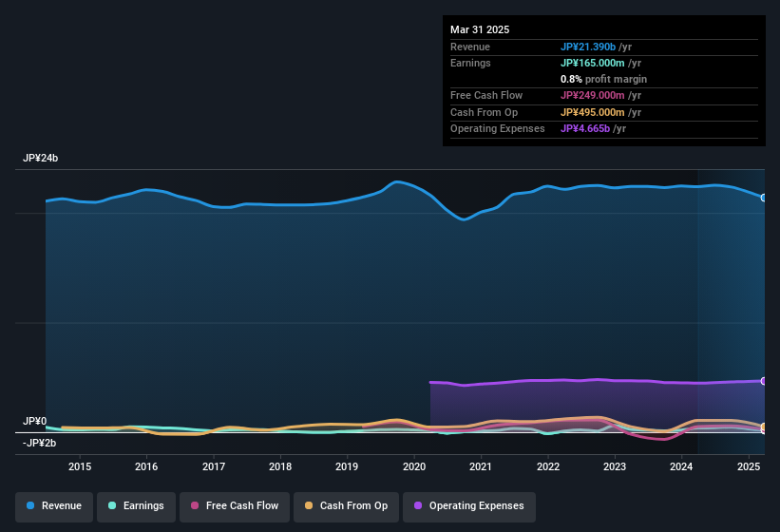Click the 2019 x-axis label
The height and width of the screenshot is (532, 780).
tap(347, 466)
